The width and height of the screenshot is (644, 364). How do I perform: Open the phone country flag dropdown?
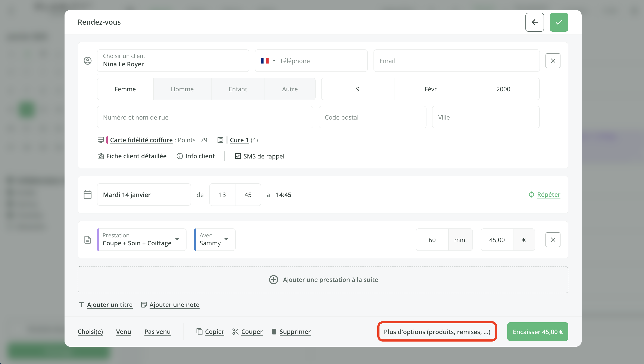tap(268, 61)
